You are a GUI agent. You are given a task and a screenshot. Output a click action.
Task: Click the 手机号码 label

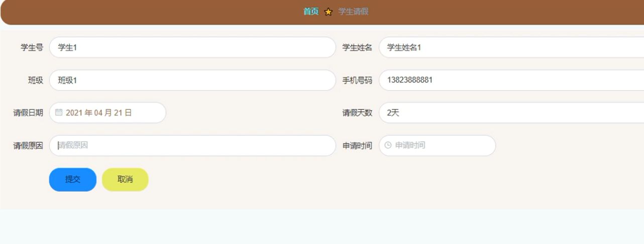coord(357,80)
